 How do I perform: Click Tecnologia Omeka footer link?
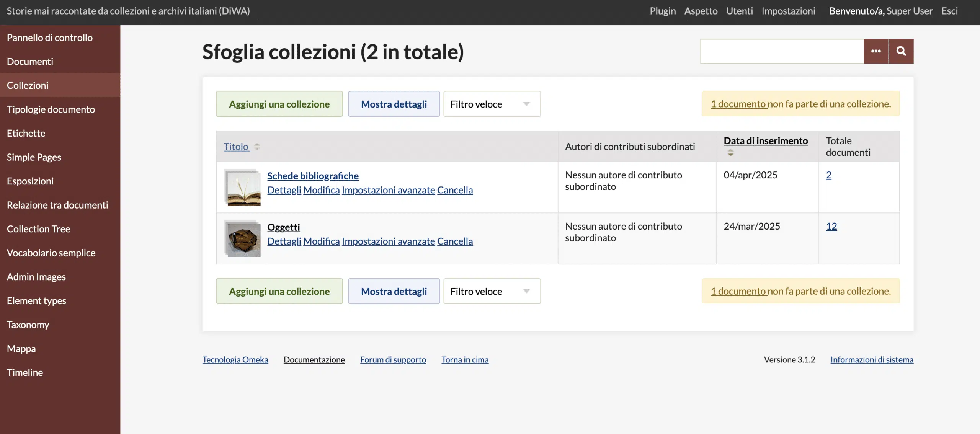coord(235,360)
